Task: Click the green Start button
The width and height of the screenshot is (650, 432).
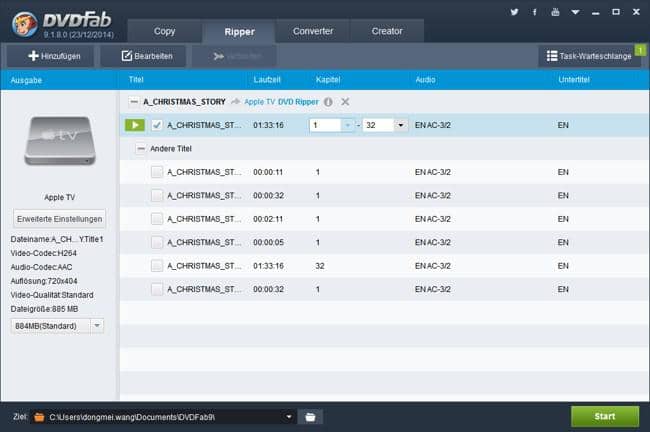Action: [x=605, y=416]
